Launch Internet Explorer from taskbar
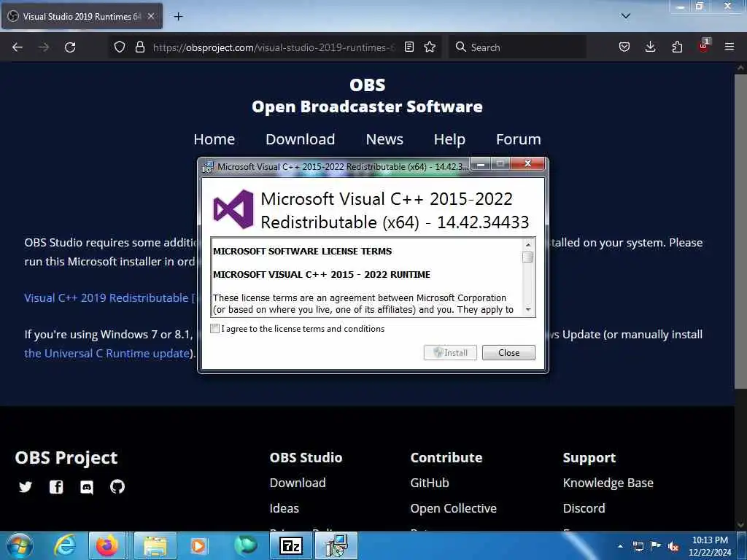Viewport: 747px width, 560px height. [x=65, y=545]
